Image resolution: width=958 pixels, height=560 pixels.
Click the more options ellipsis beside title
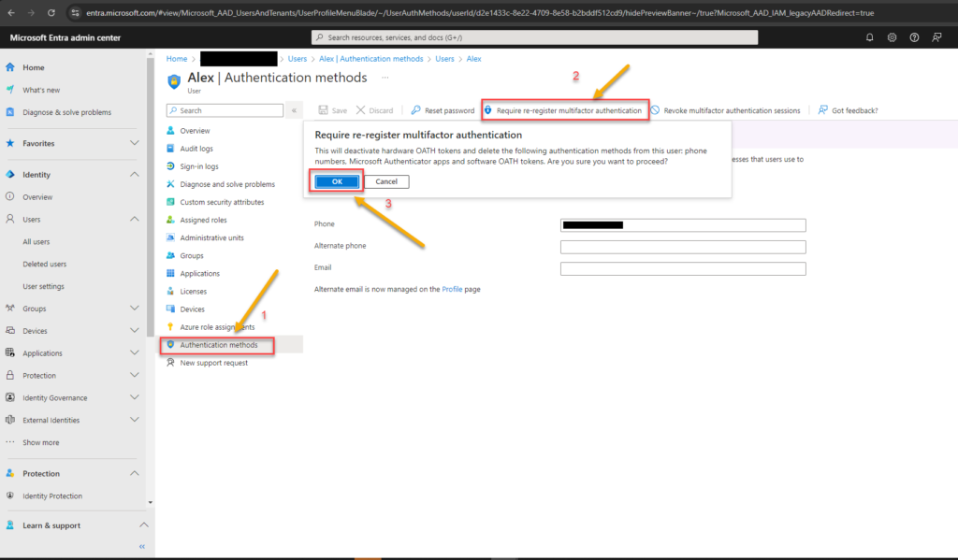pos(385,78)
